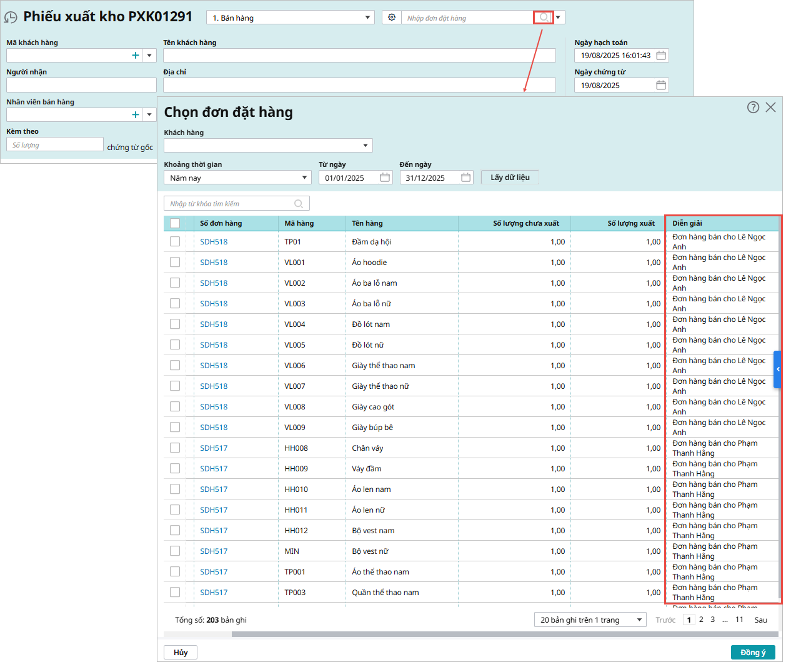This screenshot has height=672, width=791.
Task: Tick the select-all checkbox in table header
Action: 175,223
